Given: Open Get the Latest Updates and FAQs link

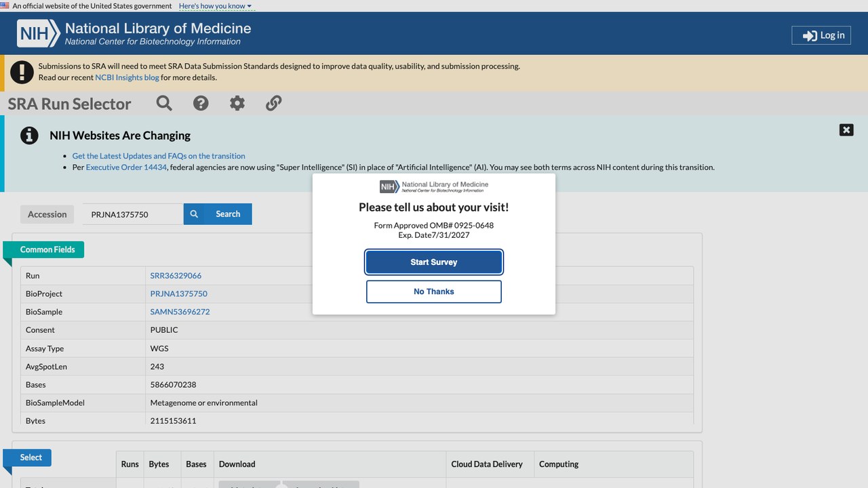Looking at the screenshot, I should (x=159, y=156).
